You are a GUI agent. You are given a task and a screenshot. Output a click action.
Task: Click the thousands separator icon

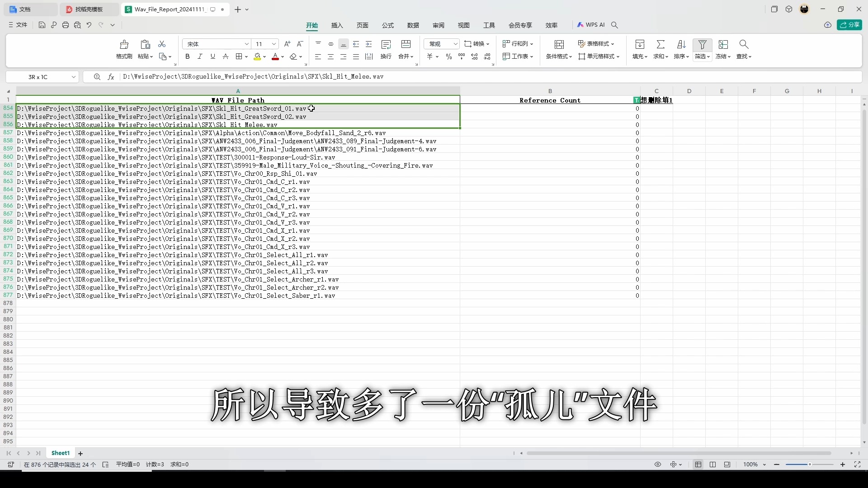(x=462, y=56)
